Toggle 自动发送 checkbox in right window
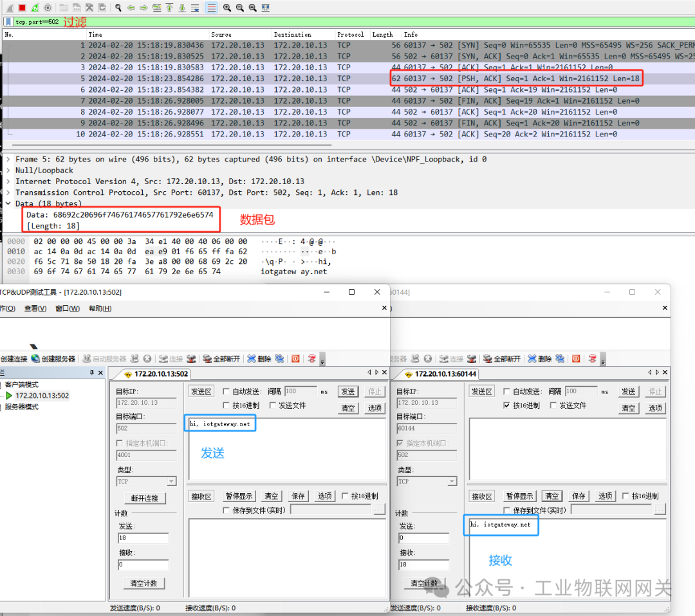Viewport: 695px width, 616px height. 506,391
